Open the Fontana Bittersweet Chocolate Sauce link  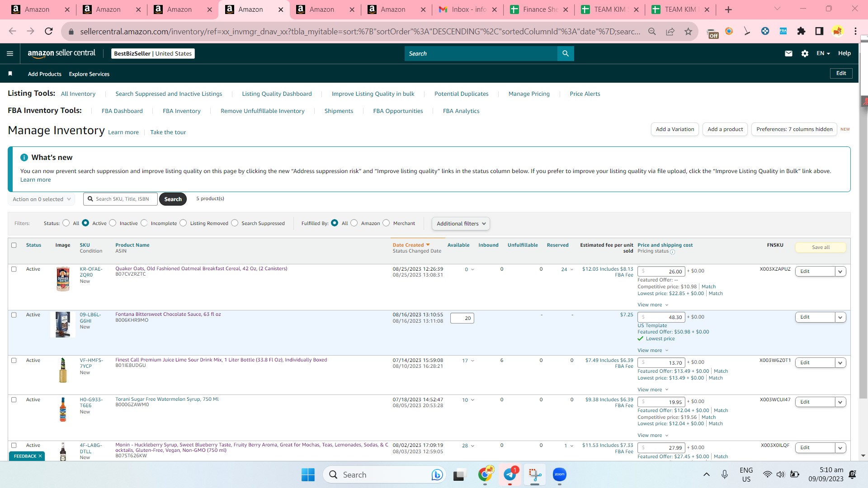[x=168, y=314]
